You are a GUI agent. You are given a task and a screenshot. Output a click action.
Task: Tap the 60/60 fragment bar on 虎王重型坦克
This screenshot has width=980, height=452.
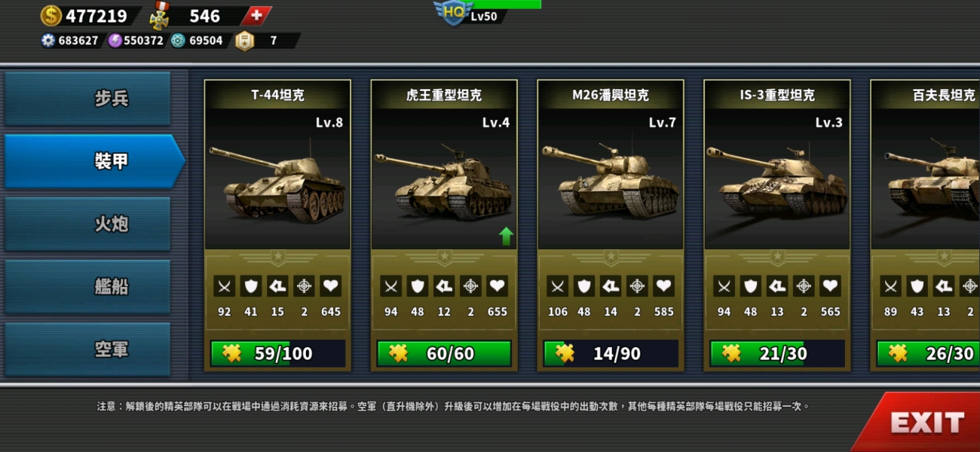coord(444,353)
